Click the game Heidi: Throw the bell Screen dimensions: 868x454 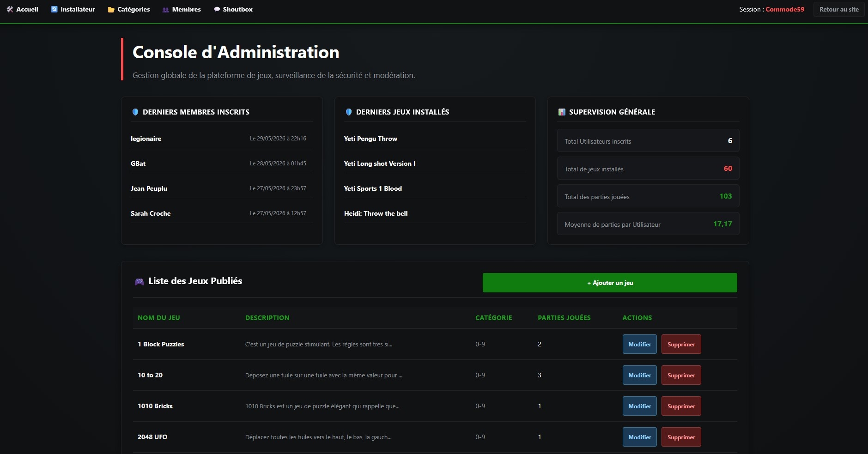[376, 213]
